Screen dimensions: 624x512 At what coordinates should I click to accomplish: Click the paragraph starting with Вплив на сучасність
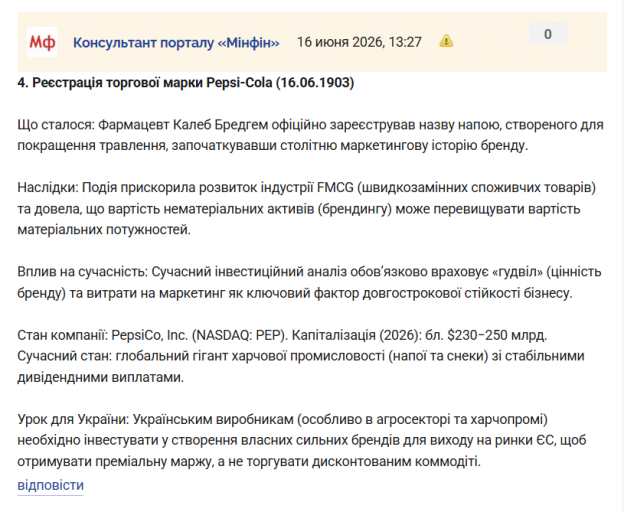click(x=309, y=282)
